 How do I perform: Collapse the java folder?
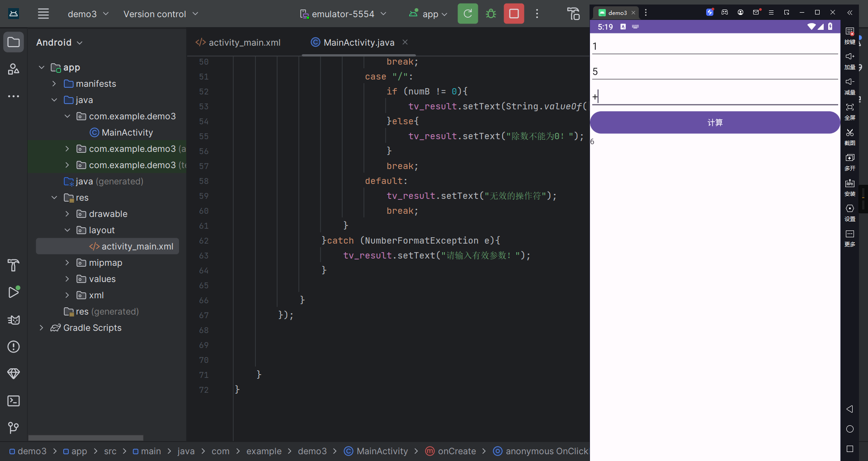[x=54, y=100]
